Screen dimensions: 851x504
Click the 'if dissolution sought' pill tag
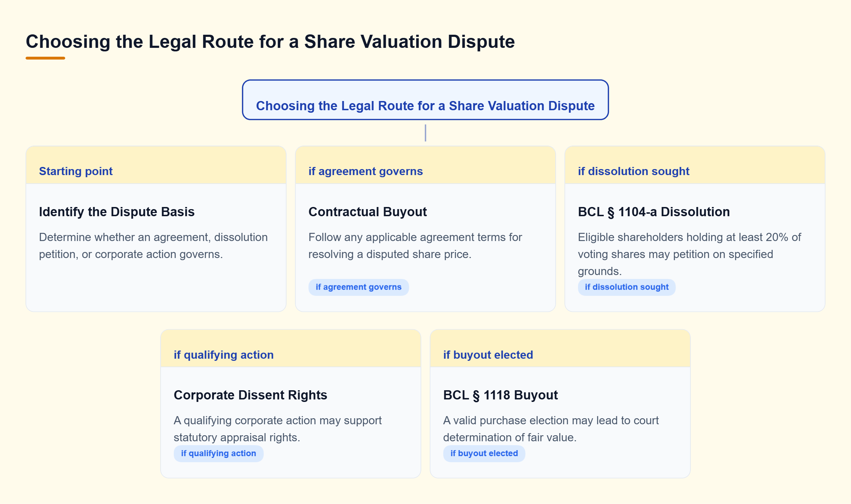click(627, 287)
